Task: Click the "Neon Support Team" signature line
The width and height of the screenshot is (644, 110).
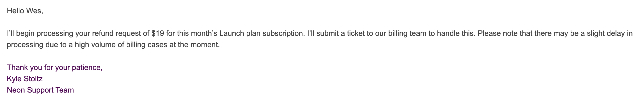Action: point(40,90)
